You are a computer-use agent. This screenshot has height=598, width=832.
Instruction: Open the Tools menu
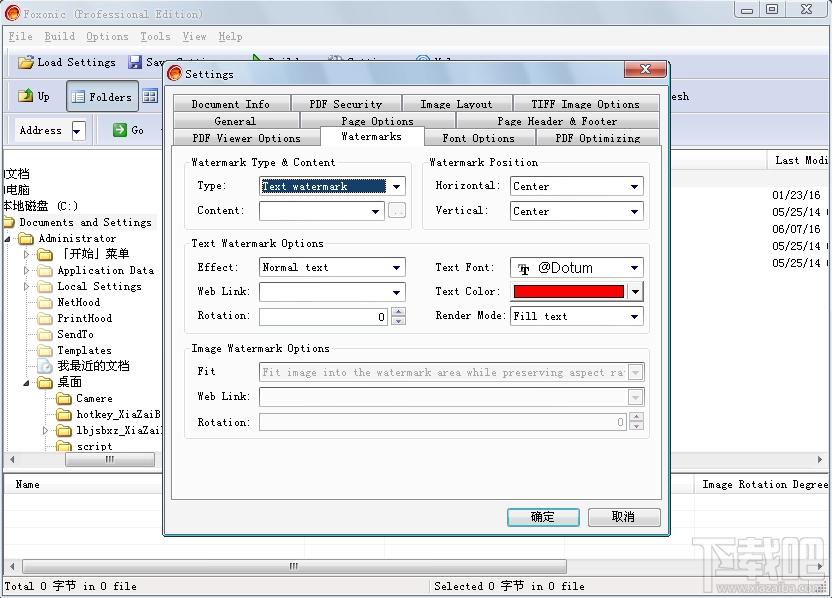[x=155, y=37]
